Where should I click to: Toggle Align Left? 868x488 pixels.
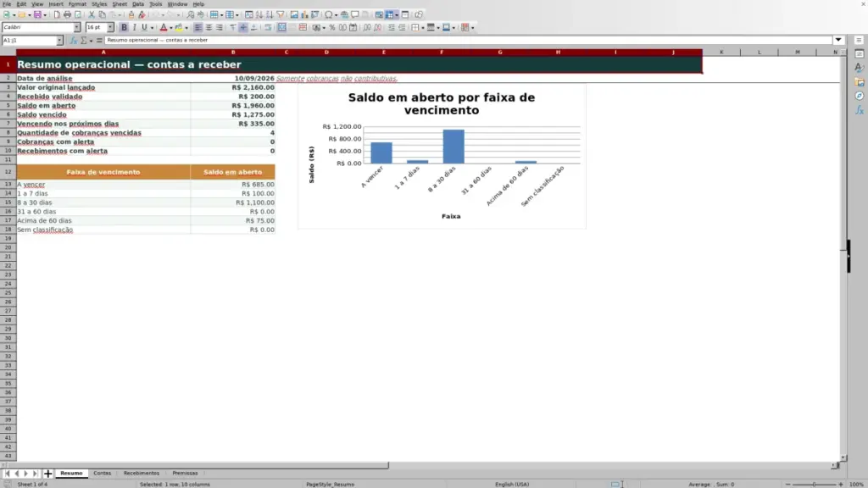click(198, 27)
